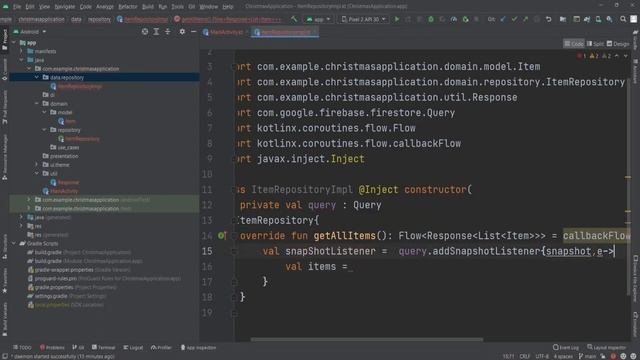Click the Git commit checkmark icon

(514, 19)
